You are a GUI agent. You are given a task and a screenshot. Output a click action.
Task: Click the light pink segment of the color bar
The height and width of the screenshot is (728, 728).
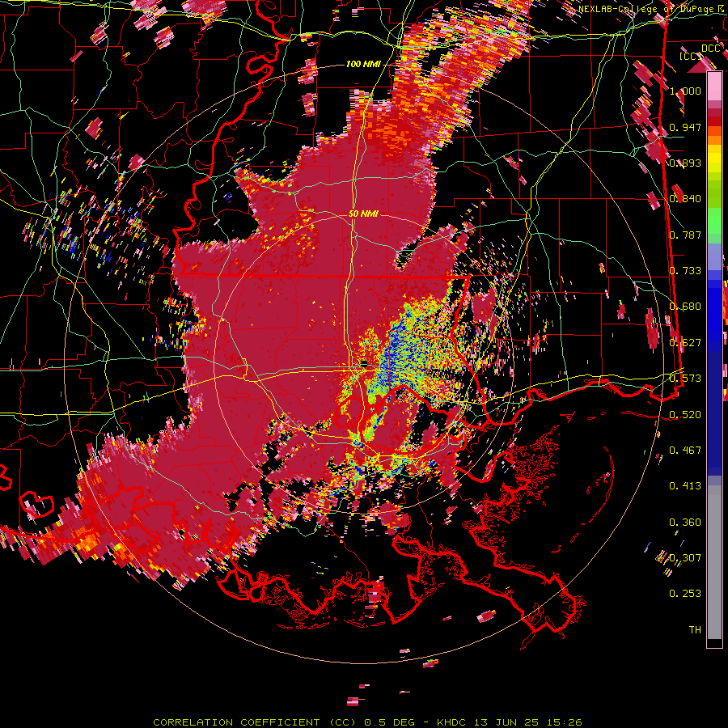[x=714, y=87]
